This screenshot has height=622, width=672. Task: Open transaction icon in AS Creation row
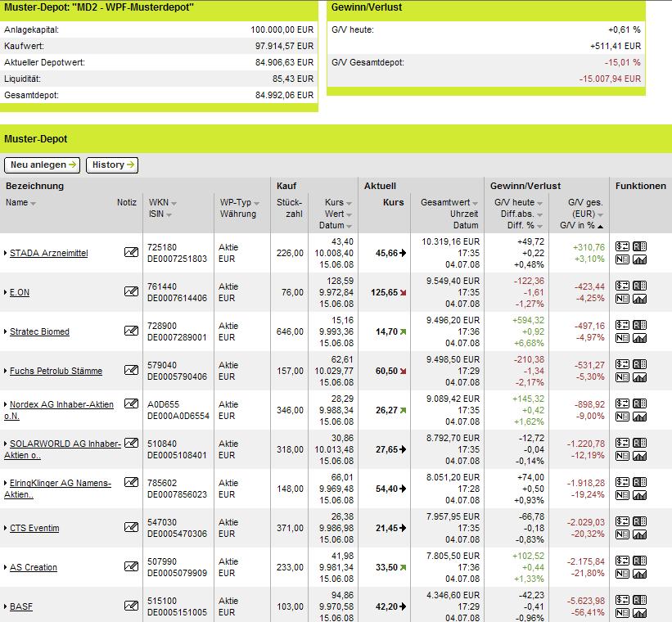[622, 561]
